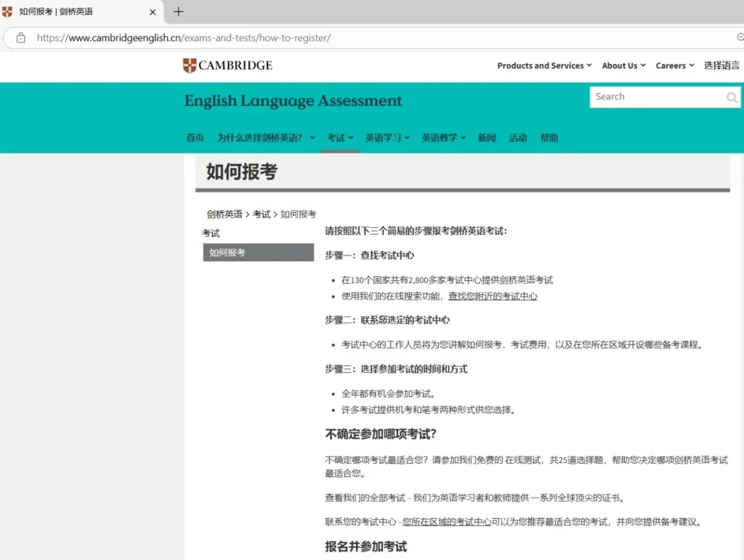
Task: Click the 如何报考 breadcrumb text
Action: 298,214
